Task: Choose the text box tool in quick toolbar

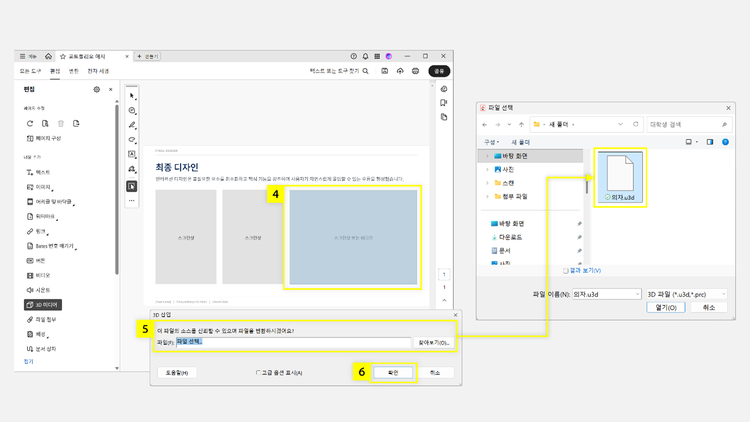Action: click(132, 154)
